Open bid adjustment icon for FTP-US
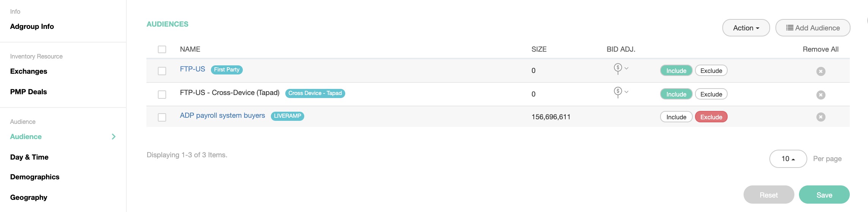This screenshot has width=868, height=212. (618, 69)
